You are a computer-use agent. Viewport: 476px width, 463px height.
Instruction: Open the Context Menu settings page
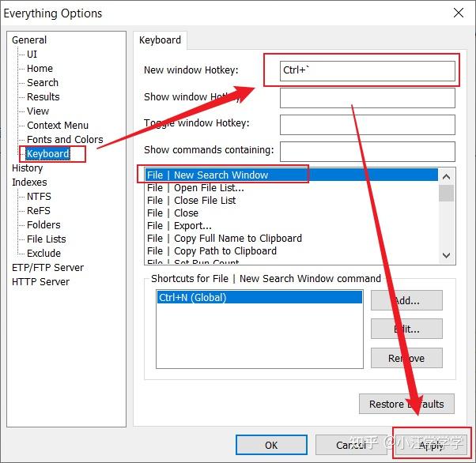[x=58, y=126]
